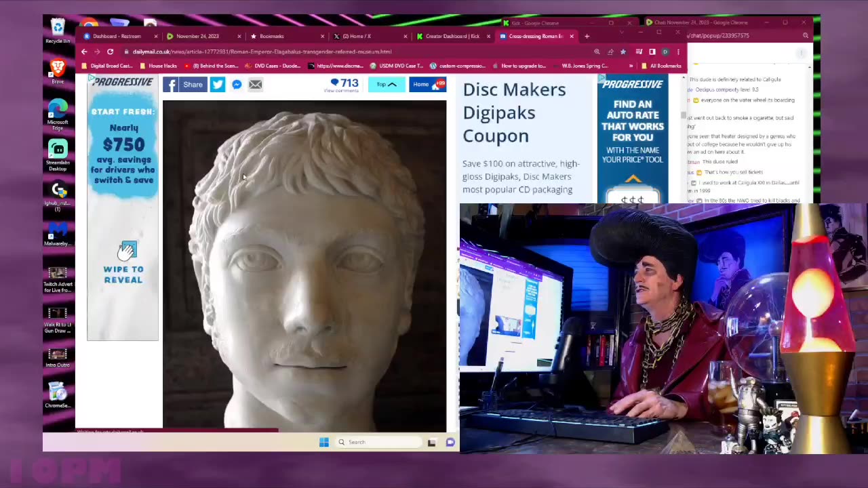The width and height of the screenshot is (868, 488).
Task: Launch Streamlabs Desktop icon
Action: point(58,155)
